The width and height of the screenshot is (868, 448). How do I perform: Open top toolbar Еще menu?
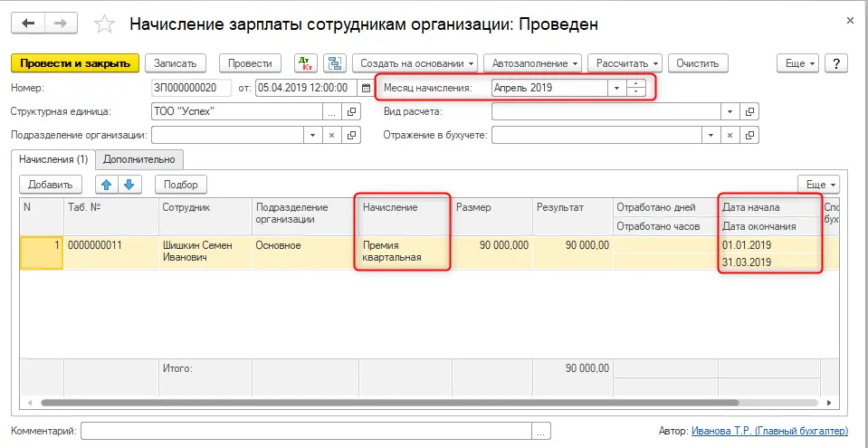point(797,63)
